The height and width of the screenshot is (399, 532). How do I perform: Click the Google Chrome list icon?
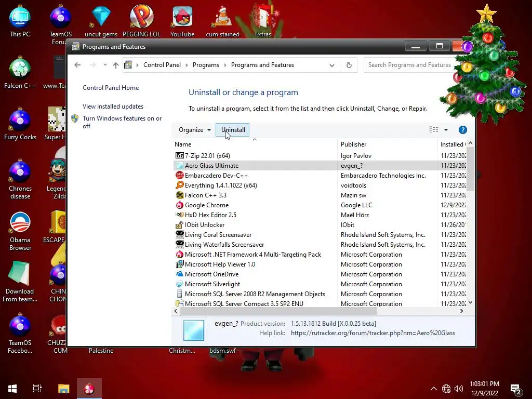click(x=179, y=205)
